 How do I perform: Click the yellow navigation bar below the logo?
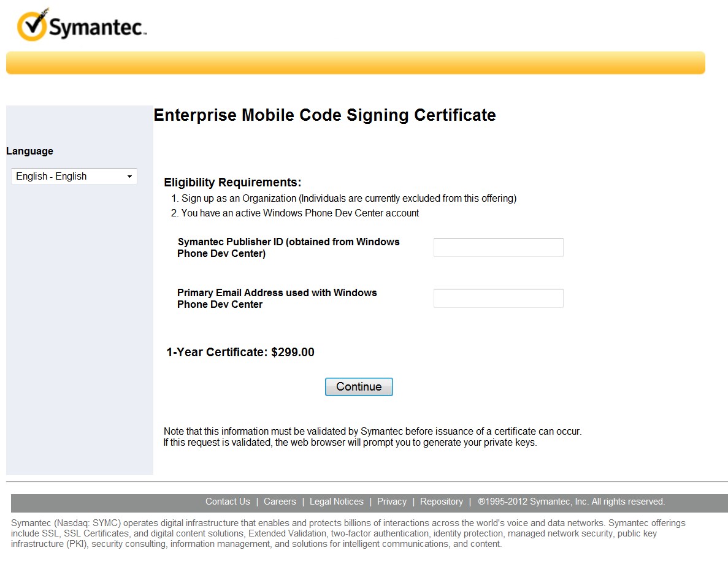354,63
